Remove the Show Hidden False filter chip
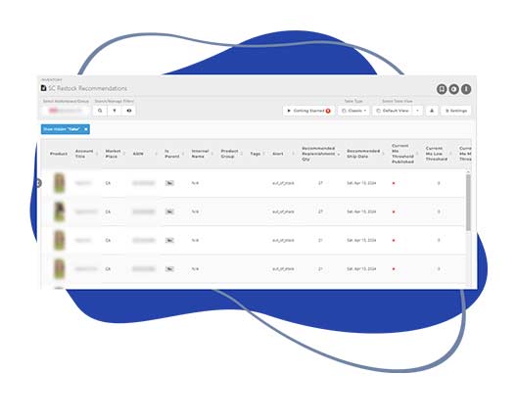The width and height of the screenshot is (516, 420). click(x=86, y=129)
